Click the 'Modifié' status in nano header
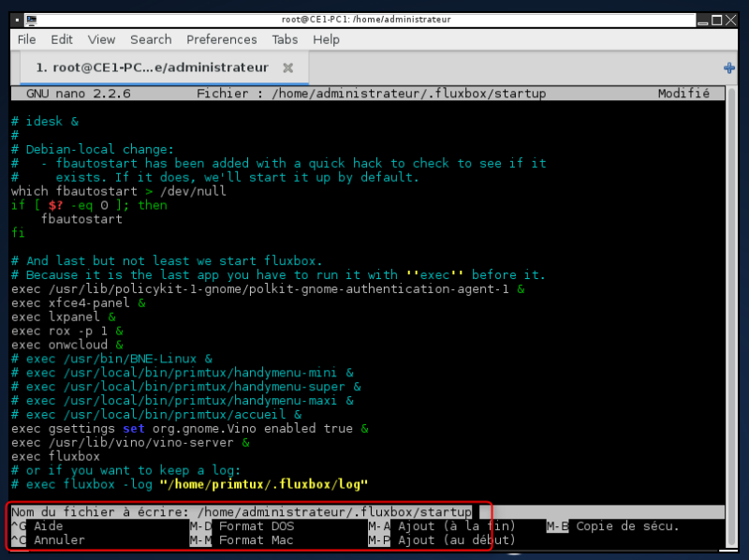 [x=683, y=93]
